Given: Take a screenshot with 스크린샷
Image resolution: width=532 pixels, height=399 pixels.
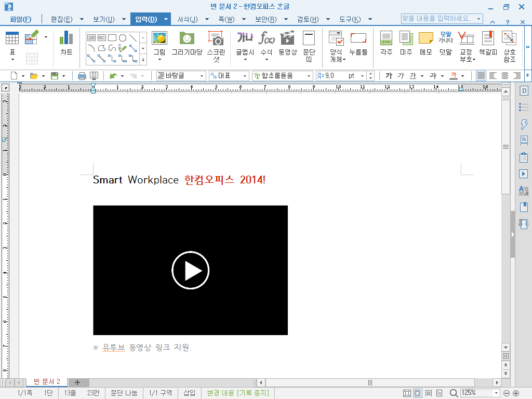Looking at the screenshot, I should tap(216, 46).
